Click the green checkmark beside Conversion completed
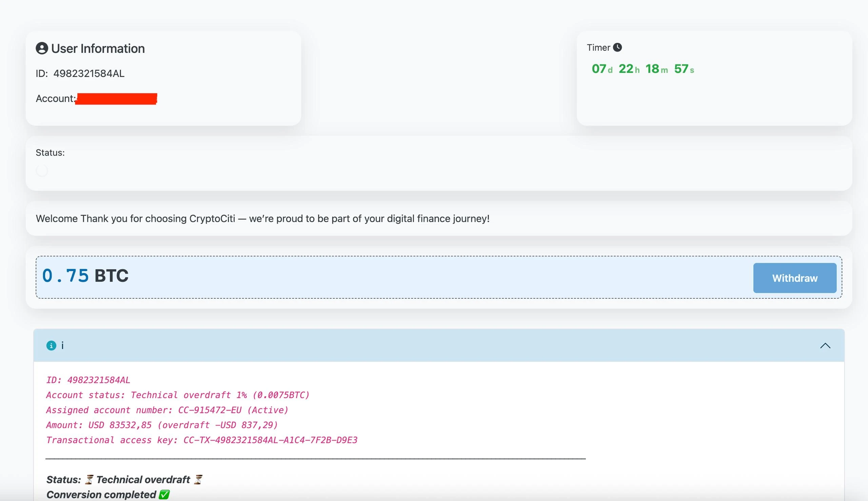Image resolution: width=868 pixels, height=501 pixels. (x=164, y=495)
